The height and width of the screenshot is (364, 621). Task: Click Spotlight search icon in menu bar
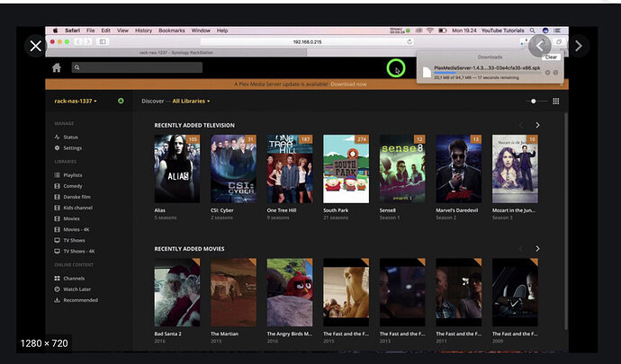point(533,31)
